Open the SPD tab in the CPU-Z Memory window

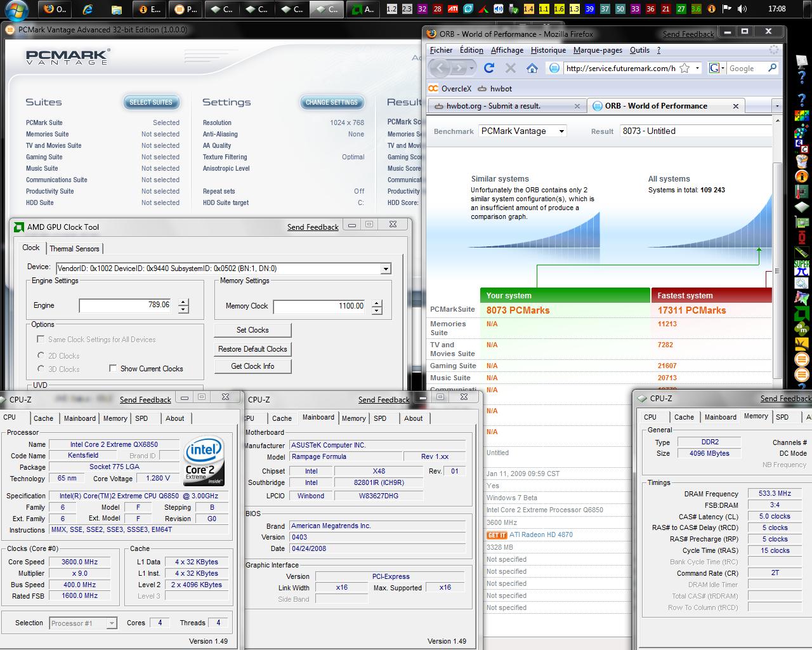(x=782, y=417)
